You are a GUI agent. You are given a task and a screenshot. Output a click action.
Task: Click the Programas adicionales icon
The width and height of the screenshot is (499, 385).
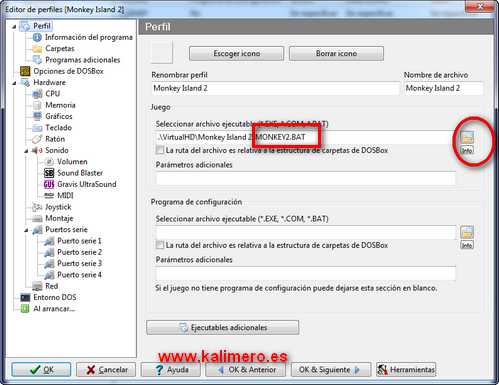coord(37,60)
